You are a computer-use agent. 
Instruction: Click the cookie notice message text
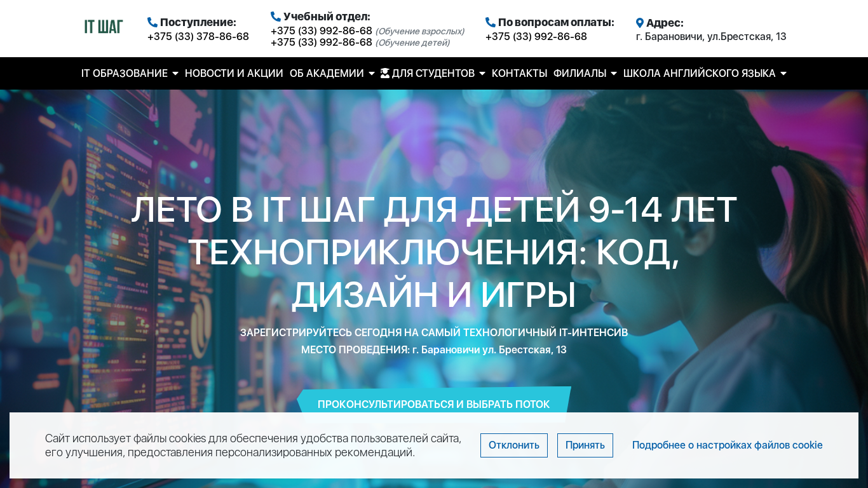tap(253, 445)
